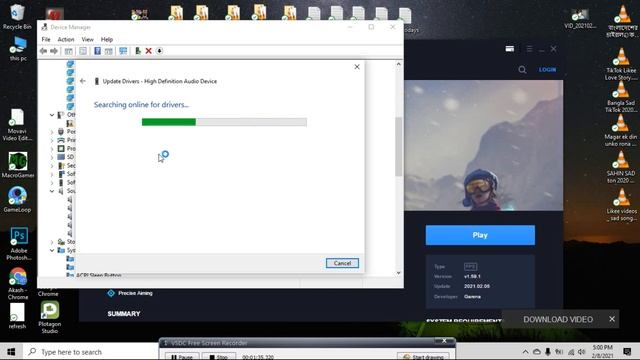Click Start drawing in VSDC recorder
The image size is (640, 360).
(423, 357)
